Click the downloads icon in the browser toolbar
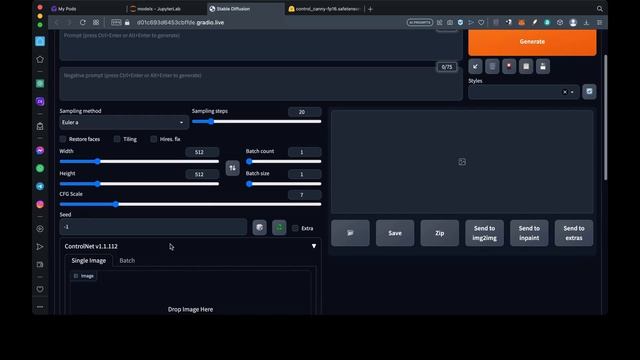Image resolution: width=640 pixels, height=360 pixels. click(587, 22)
